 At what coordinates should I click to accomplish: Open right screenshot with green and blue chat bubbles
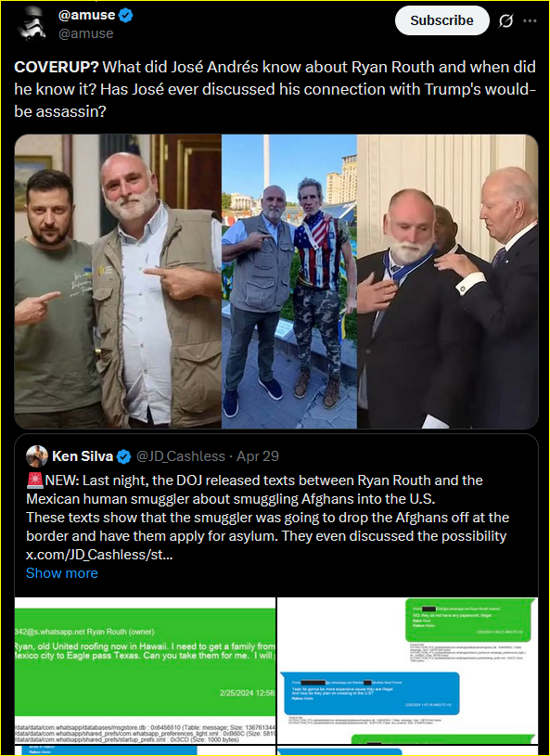408,670
